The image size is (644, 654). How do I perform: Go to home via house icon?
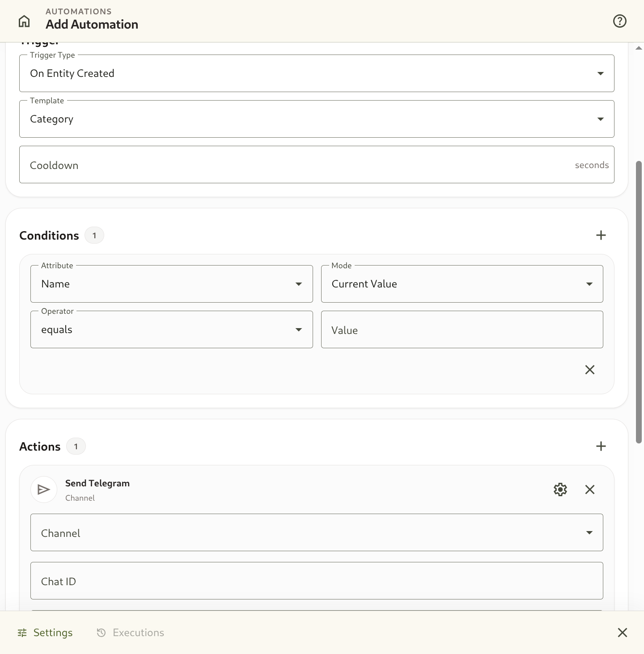(x=24, y=21)
